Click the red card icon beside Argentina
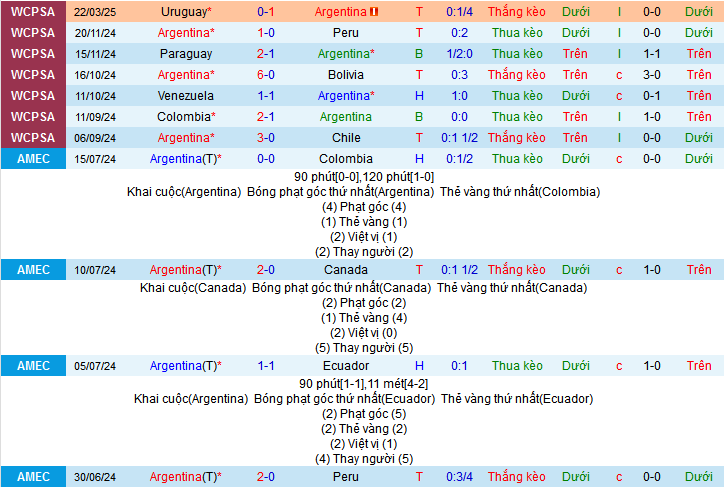724x487 pixels. [x=375, y=12]
